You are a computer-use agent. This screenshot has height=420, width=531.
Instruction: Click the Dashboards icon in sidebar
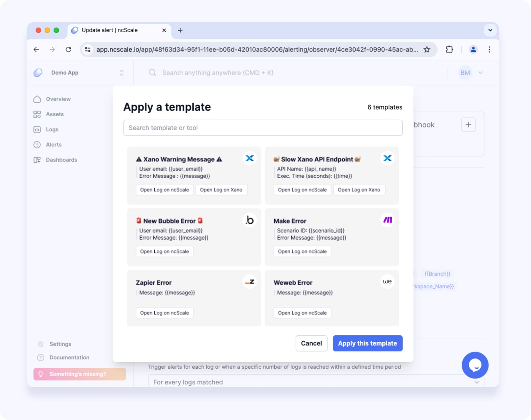pos(37,160)
